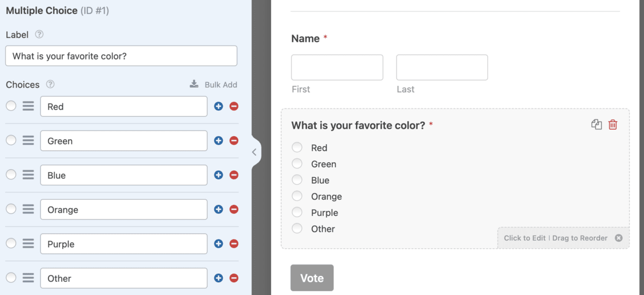
Task: Click the help icon next to Label
Action: coord(39,35)
